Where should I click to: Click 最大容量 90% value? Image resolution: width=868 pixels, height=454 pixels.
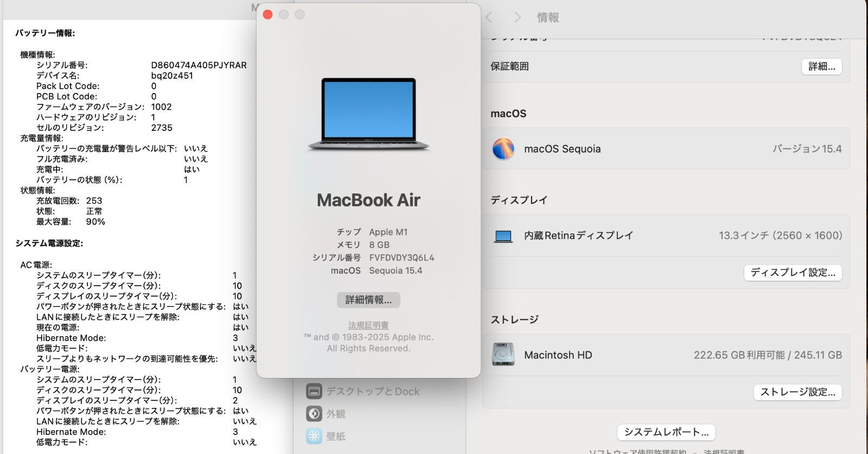coord(95,222)
